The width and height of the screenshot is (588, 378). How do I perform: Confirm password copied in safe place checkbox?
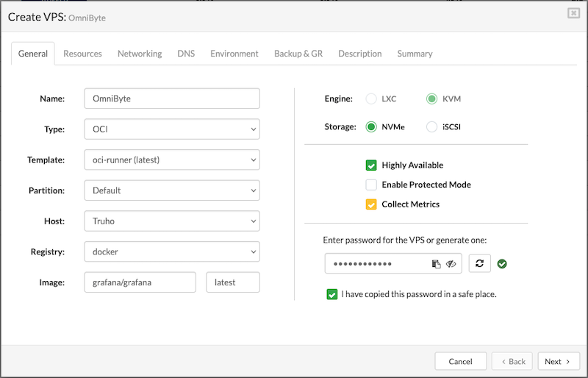[332, 294]
